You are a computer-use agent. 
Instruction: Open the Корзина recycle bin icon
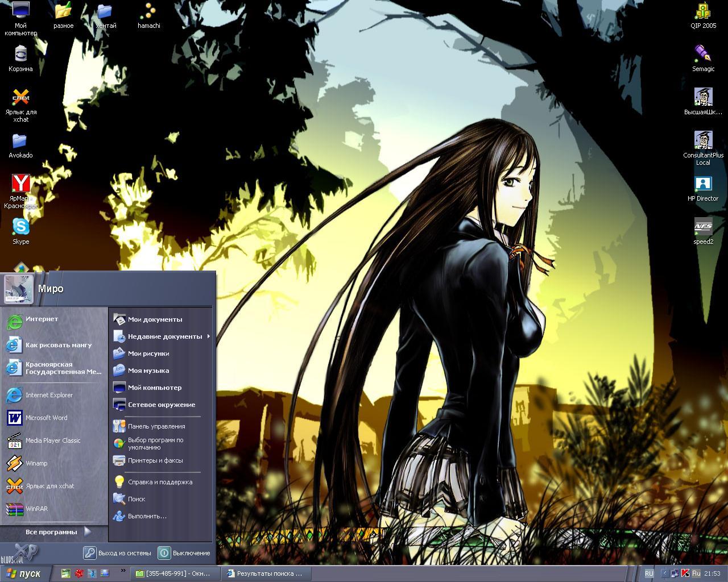coord(21,59)
